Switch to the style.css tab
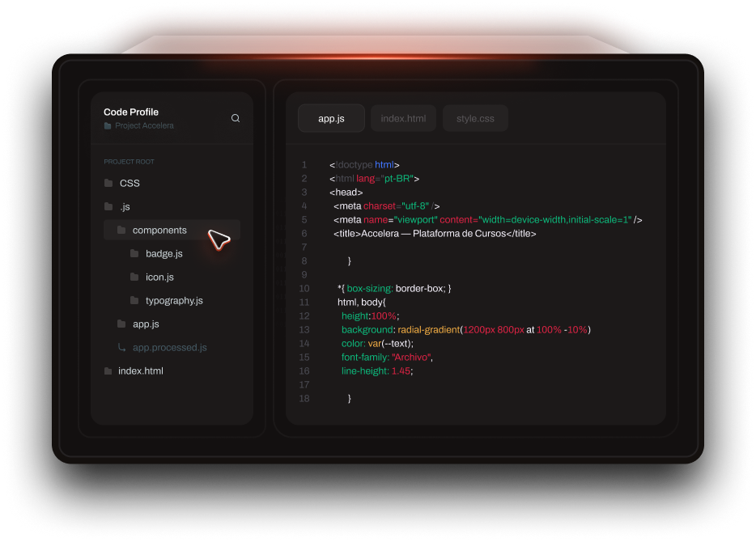This screenshot has height=542, width=756. 475,119
